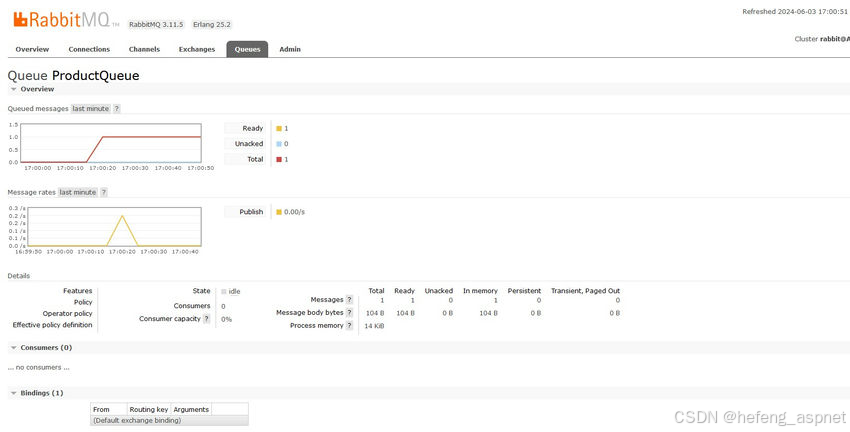Open help for Queued messages
The image size is (850, 432).
point(117,108)
